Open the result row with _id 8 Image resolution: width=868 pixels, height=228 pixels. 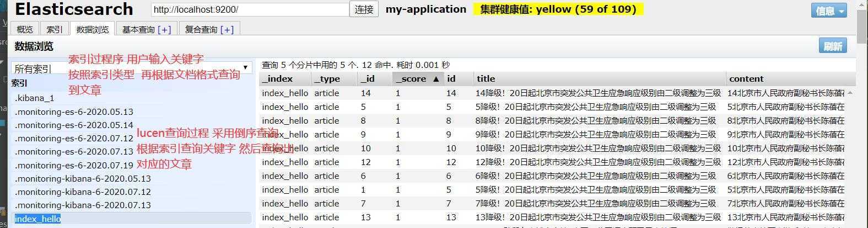point(553,121)
